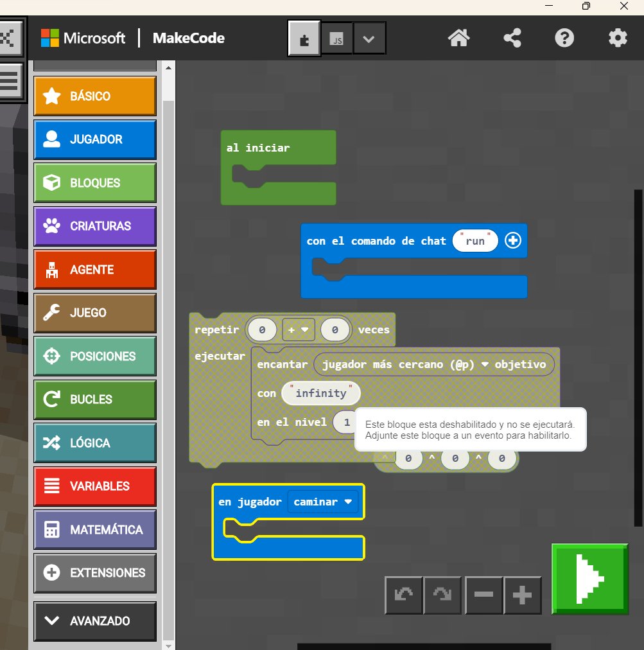
Task: Open the Share project icon
Action: [512, 39]
